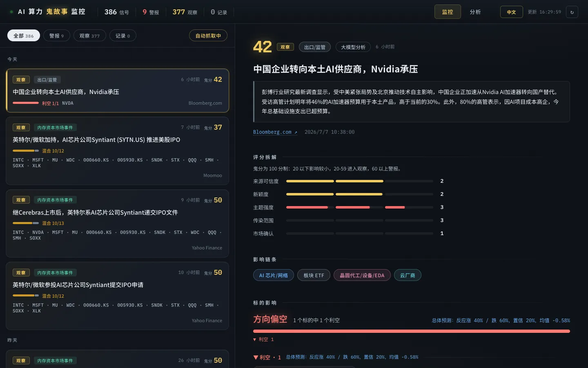Switch to the 监控 view
Viewport: 588px width, 368px height.
click(x=448, y=12)
